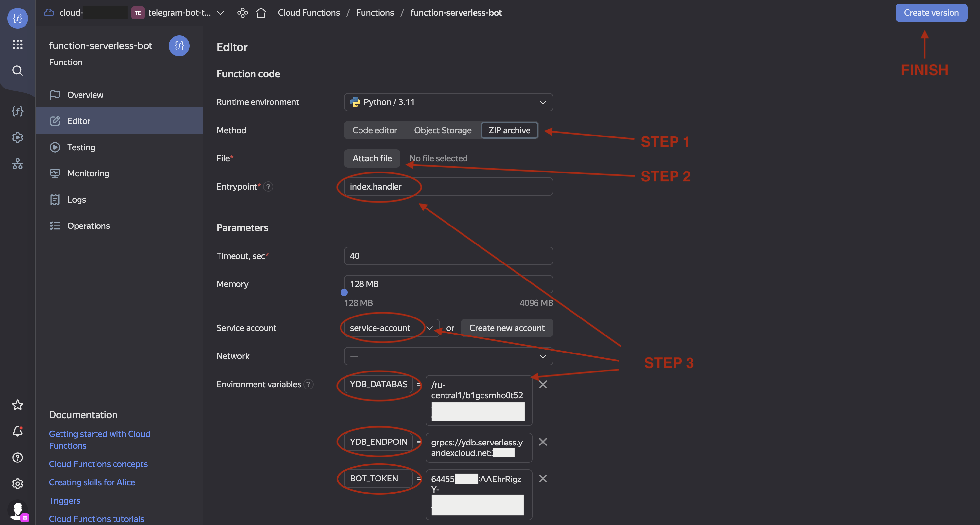Screen dimensions: 980x525
Task: Show the Entrypoint help tooltip icon
Action: [x=268, y=187]
